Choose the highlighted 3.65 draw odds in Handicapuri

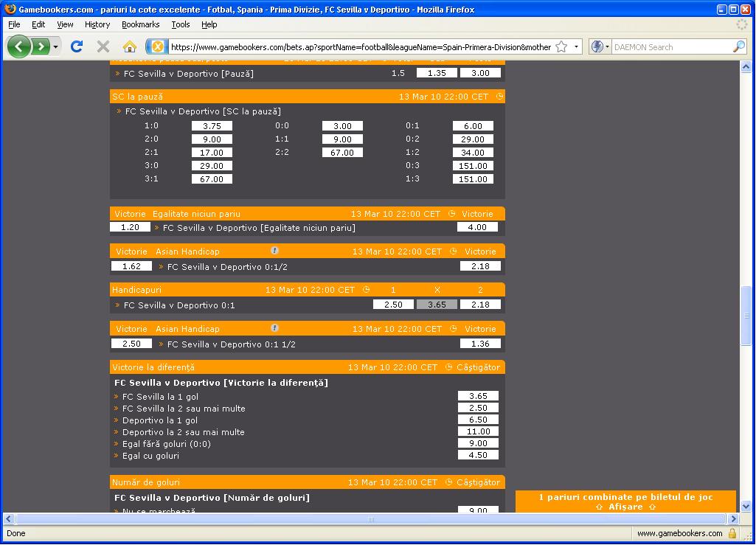coord(437,305)
